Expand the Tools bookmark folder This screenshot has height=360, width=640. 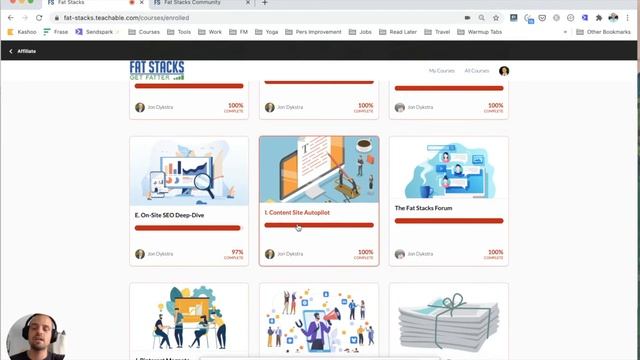pyautogui.click(x=179, y=32)
